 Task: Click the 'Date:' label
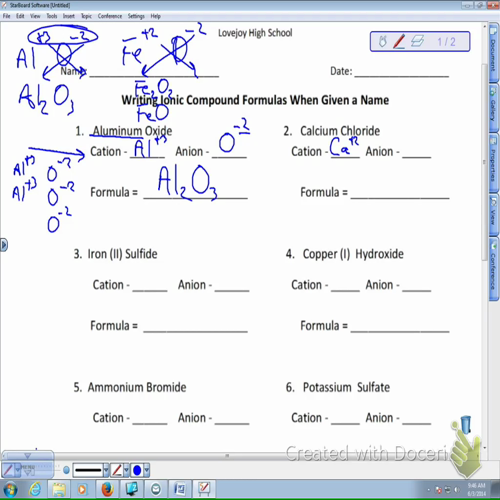click(x=341, y=71)
